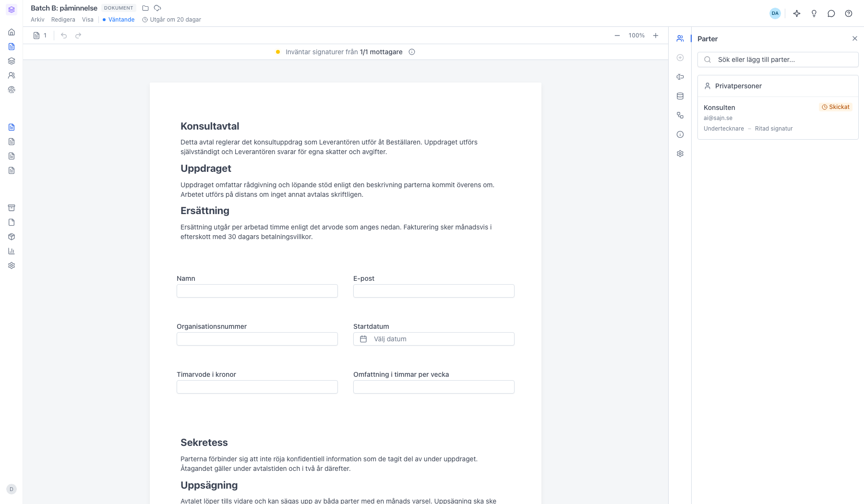
Task: Open the info icon in right rail
Action: 680,134
